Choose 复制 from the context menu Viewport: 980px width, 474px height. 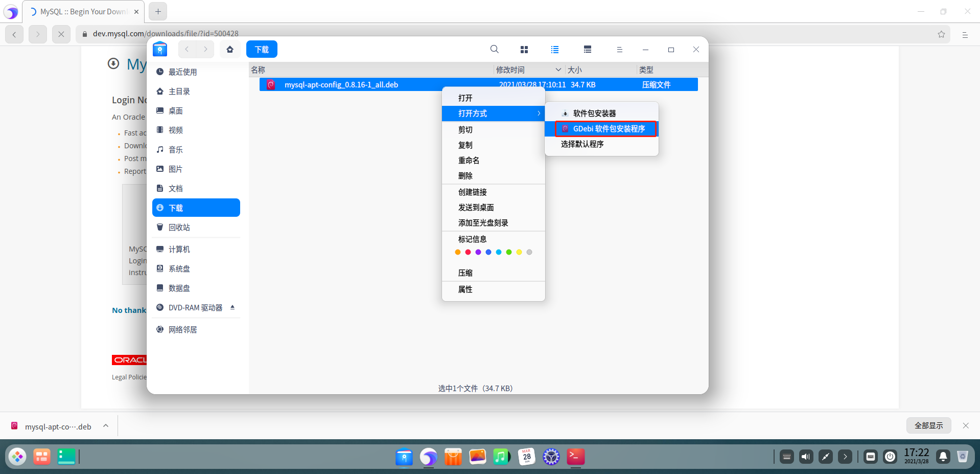pos(494,145)
